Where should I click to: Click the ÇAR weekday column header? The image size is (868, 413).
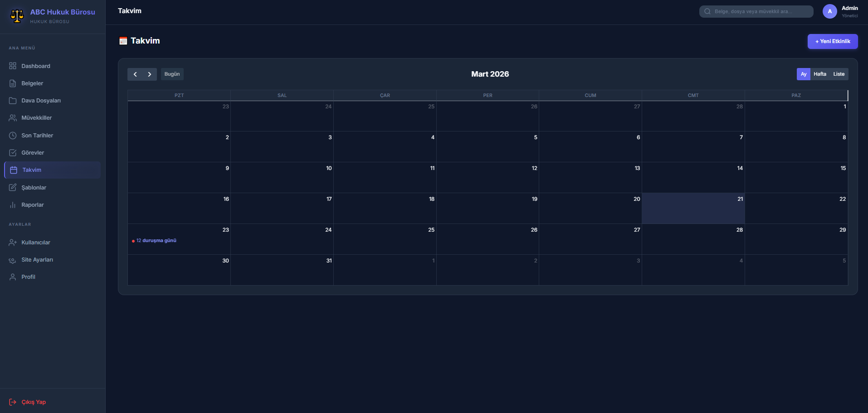[x=385, y=96]
